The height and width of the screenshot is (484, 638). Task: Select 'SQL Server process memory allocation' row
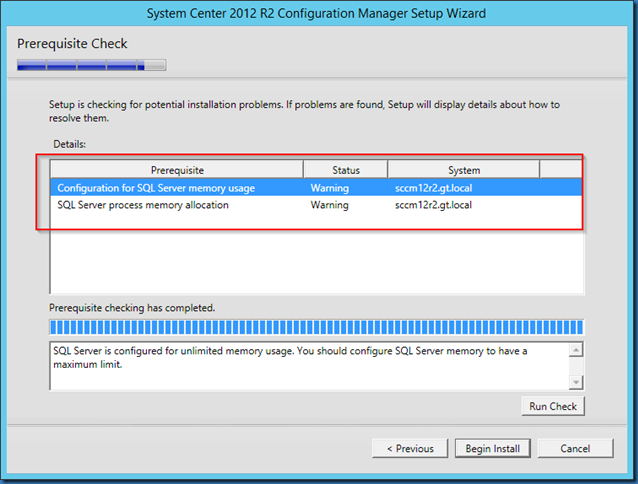316,205
